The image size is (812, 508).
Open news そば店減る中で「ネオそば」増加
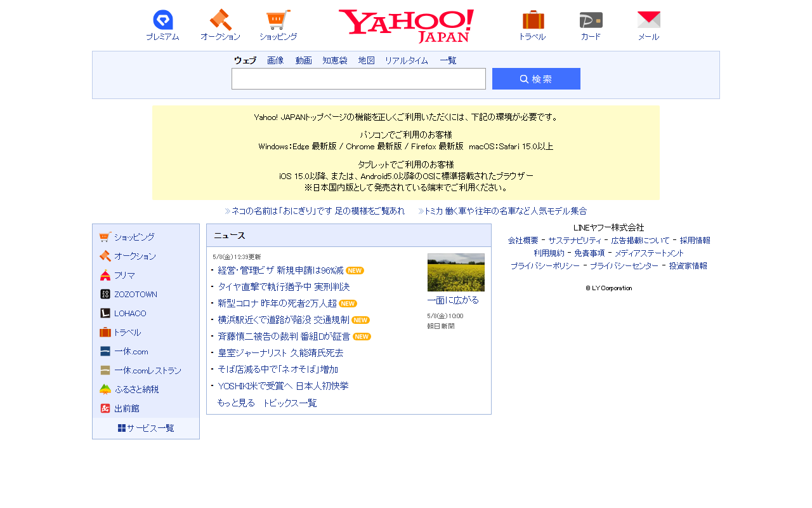278,370
